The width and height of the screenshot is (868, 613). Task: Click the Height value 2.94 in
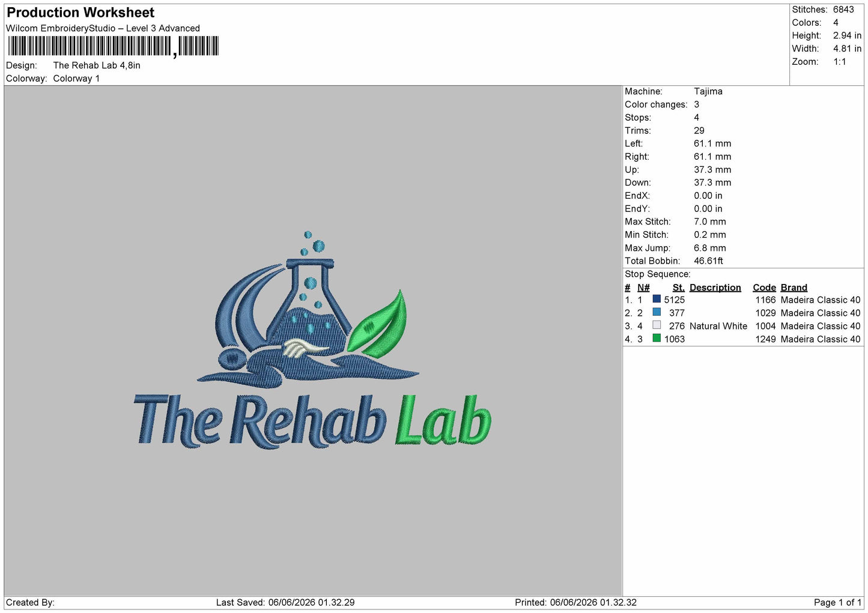click(x=847, y=36)
